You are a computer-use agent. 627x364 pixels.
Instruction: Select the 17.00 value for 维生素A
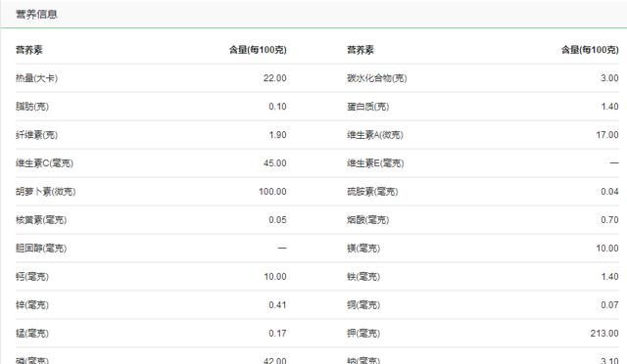[x=607, y=135]
